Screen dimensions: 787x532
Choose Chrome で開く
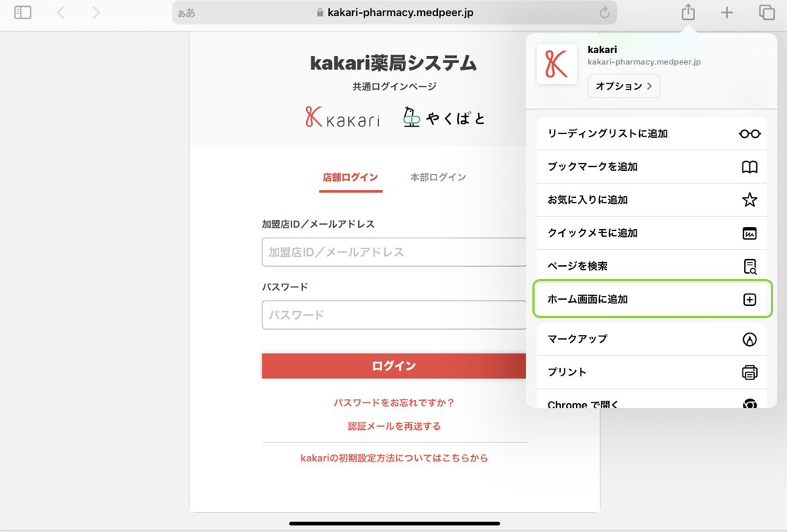(651, 399)
